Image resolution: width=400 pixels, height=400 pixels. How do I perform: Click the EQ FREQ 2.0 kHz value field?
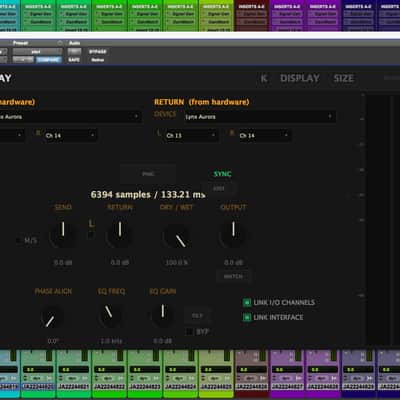[111, 341]
